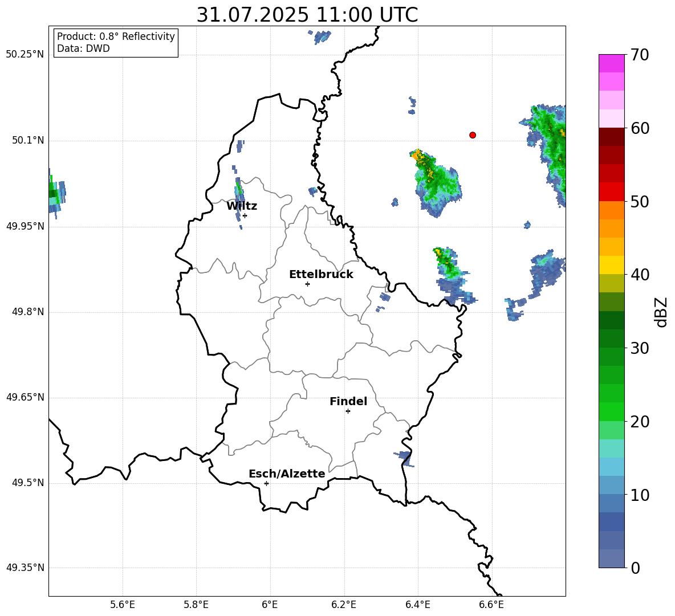
Task: Click the colorbar label 30
Action: coord(640,348)
